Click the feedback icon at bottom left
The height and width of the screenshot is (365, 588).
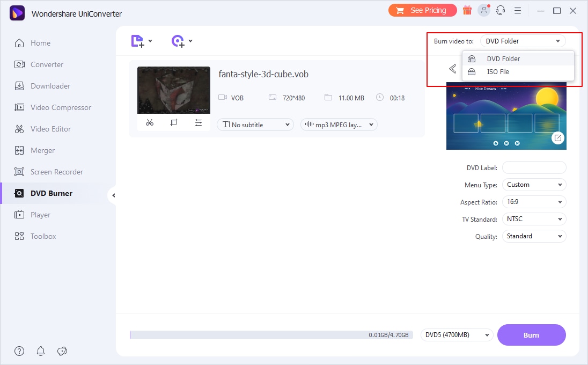coord(62,351)
